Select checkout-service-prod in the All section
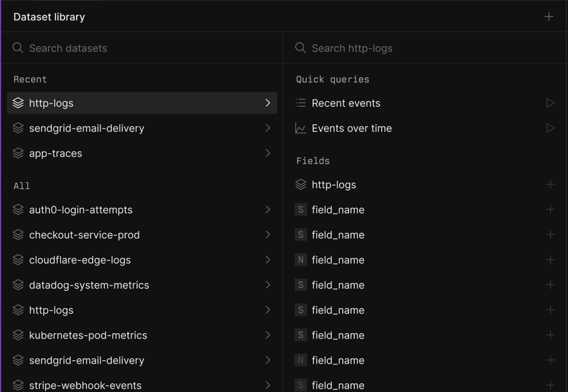This screenshot has height=392, width=568. click(x=83, y=235)
